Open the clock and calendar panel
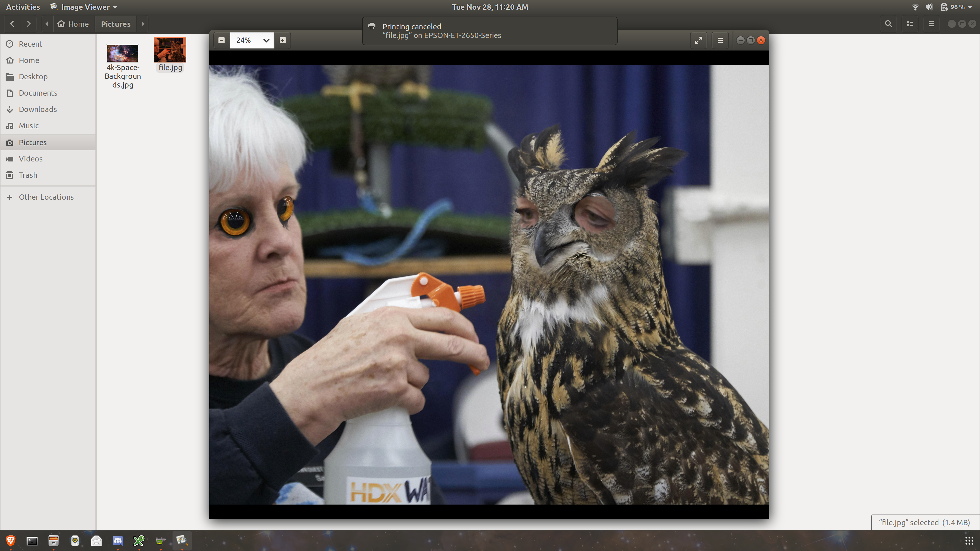This screenshot has width=980, height=551. click(x=490, y=7)
